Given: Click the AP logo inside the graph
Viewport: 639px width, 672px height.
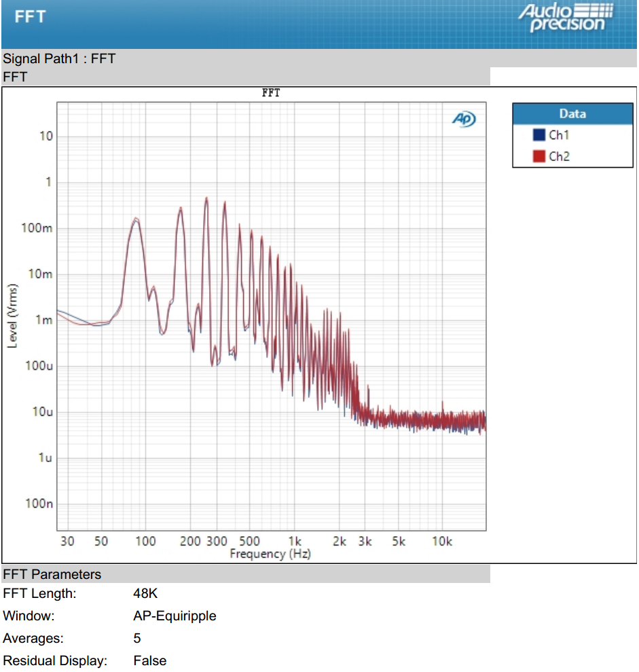Looking at the screenshot, I should (464, 119).
